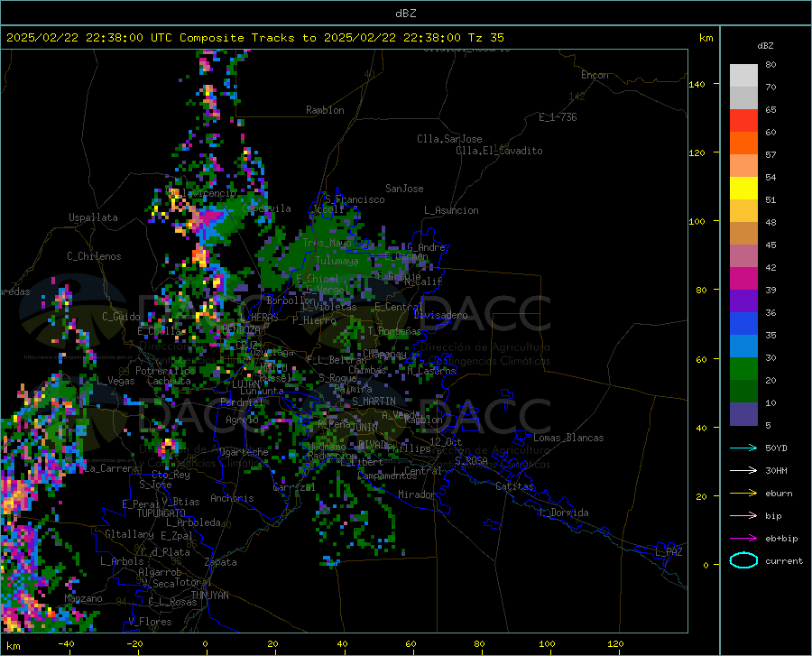Click the Manzano map label
This screenshot has height=656, width=812.
[83, 598]
